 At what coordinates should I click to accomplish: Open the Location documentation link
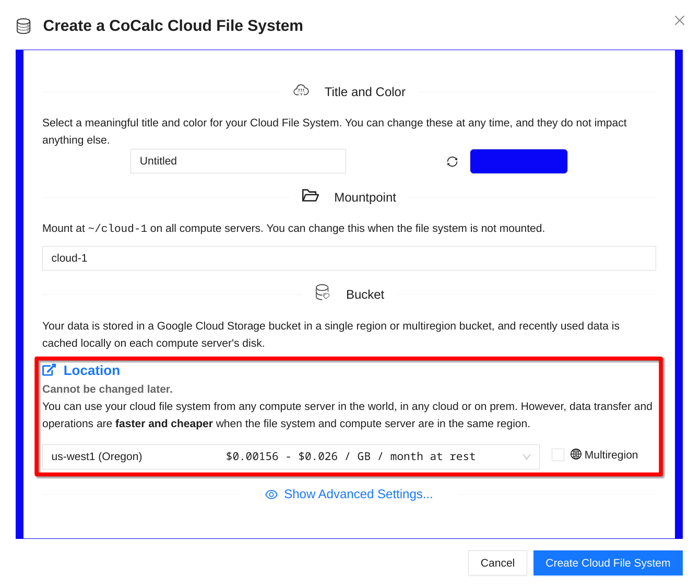point(91,370)
